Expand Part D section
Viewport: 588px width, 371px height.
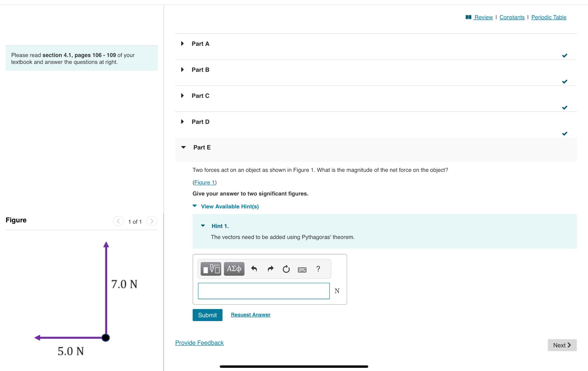(183, 122)
